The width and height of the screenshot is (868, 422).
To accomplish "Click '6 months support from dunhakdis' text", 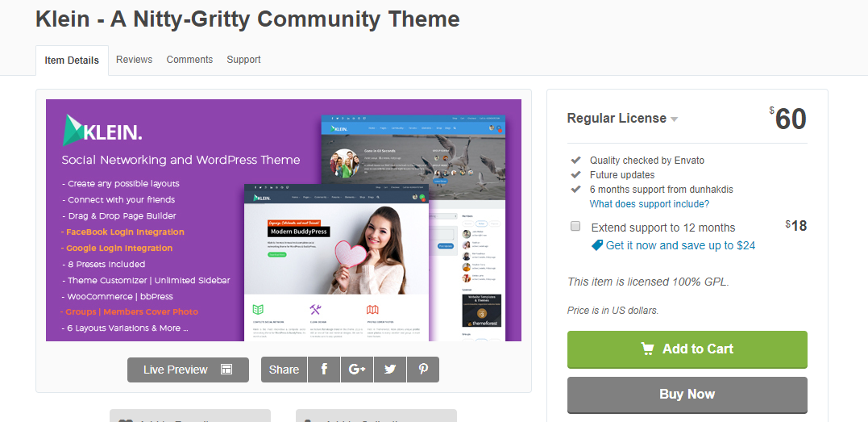I will [662, 189].
